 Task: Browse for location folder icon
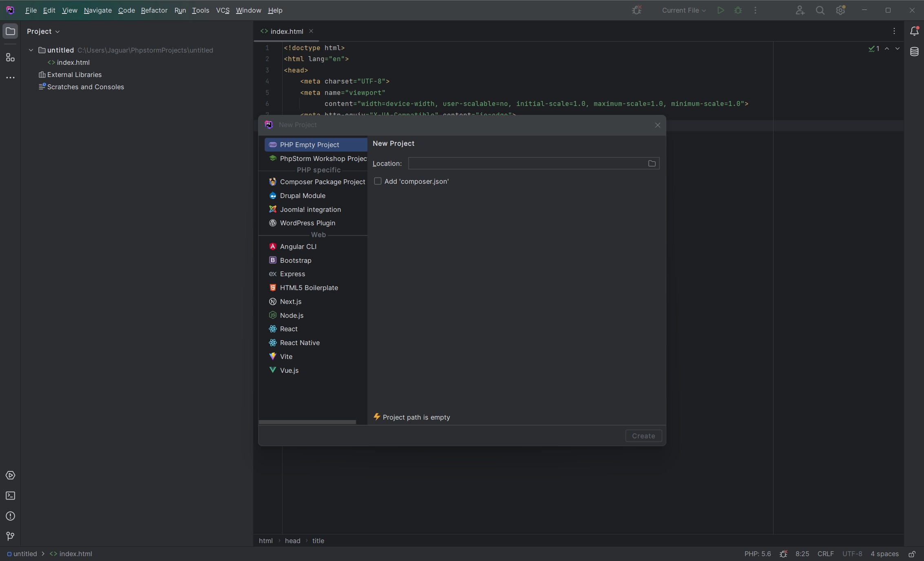point(652,163)
